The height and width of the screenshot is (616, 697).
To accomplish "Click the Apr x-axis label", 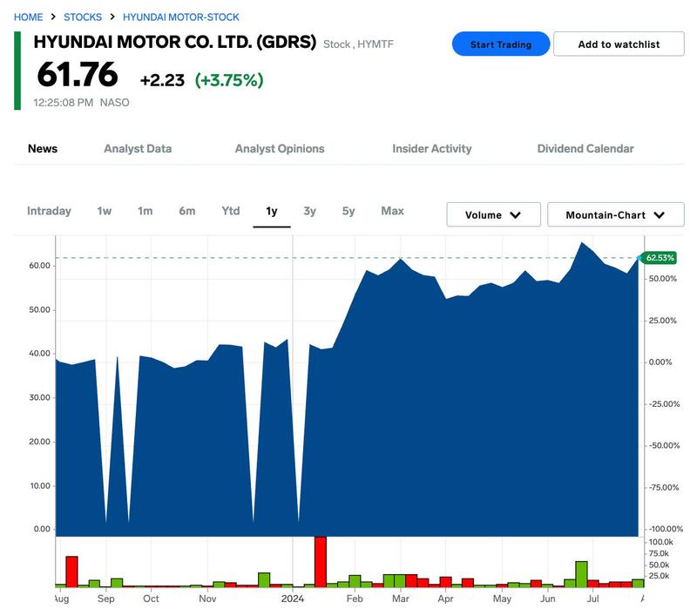I will coord(445,599).
